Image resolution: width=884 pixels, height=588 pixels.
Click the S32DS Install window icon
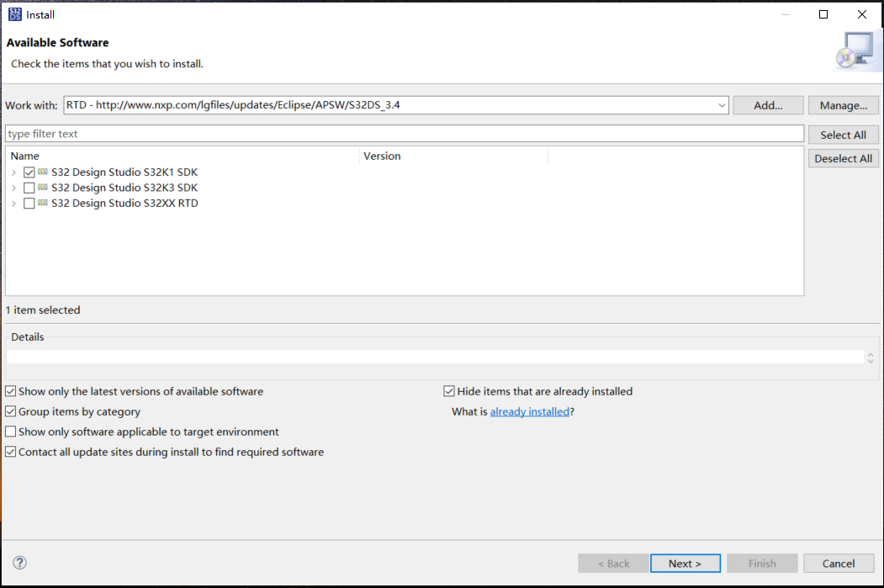[x=14, y=14]
